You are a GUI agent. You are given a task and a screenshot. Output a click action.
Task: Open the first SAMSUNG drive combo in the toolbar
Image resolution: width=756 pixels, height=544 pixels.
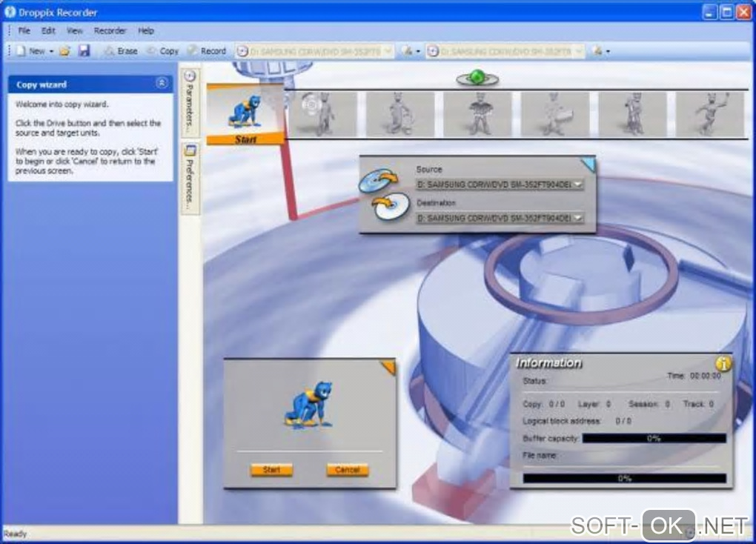pyautogui.click(x=315, y=51)
